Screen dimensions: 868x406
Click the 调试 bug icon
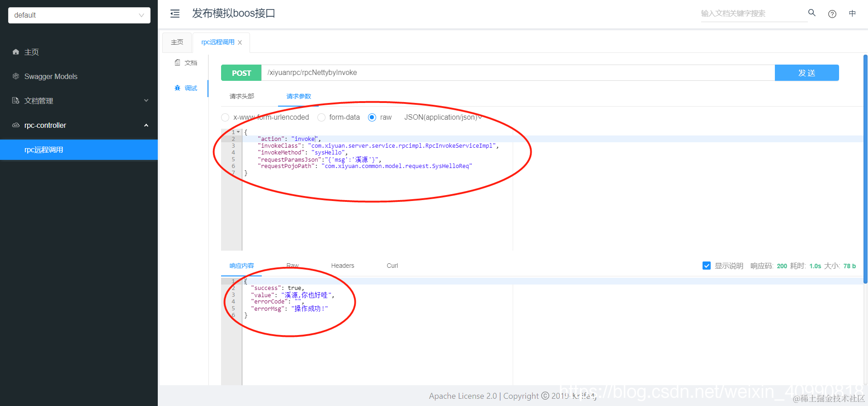tap(178, 88)
